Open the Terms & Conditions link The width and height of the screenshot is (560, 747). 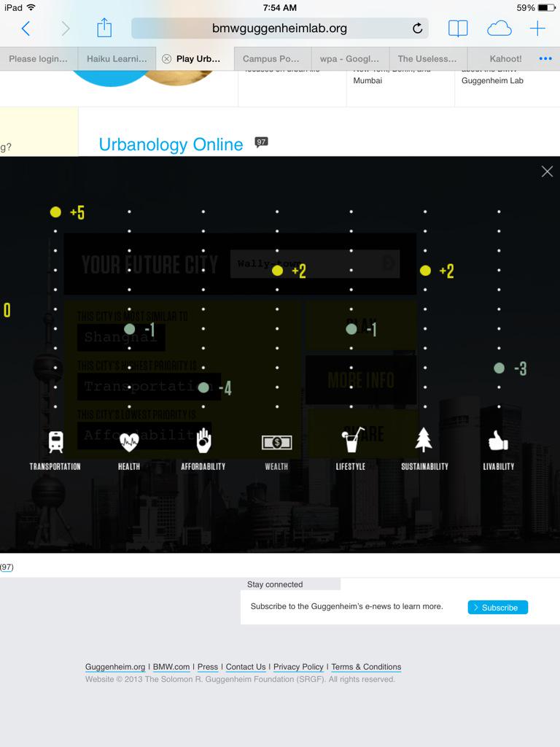pos(366,667)
